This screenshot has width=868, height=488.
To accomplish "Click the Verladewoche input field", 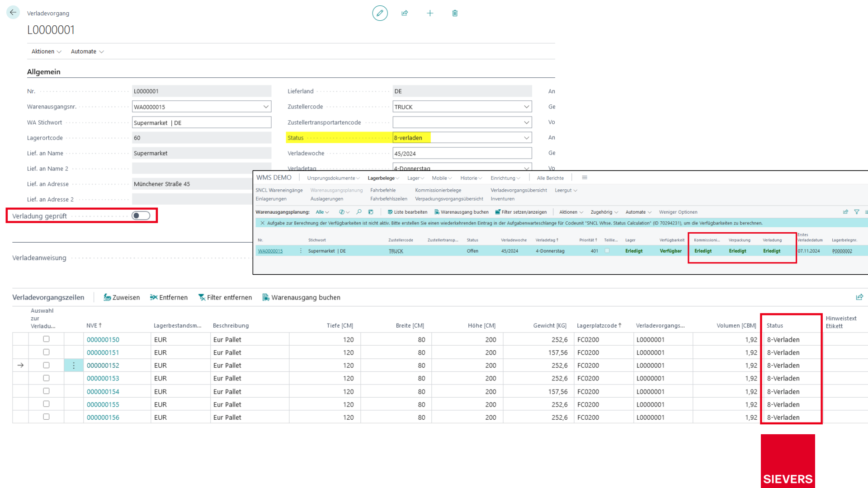I will pos(462,153).
